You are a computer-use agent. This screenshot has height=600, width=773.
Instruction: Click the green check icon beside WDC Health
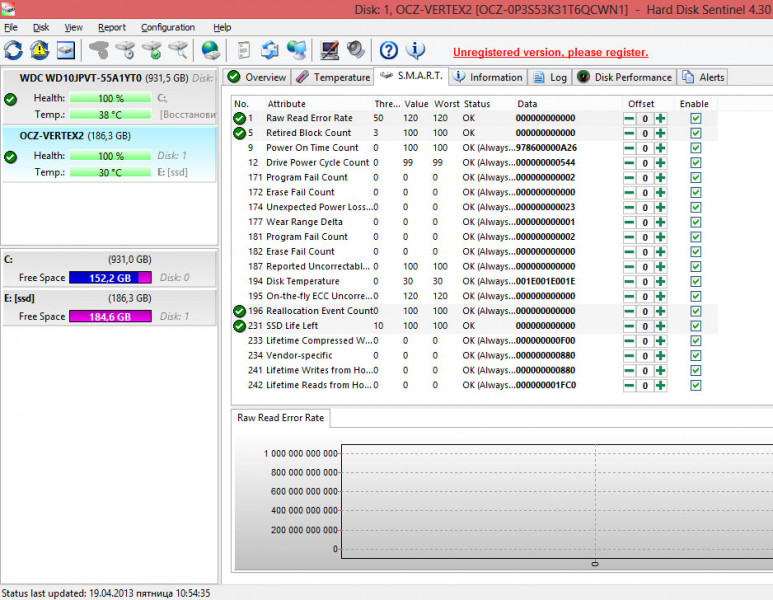[10, 99]
